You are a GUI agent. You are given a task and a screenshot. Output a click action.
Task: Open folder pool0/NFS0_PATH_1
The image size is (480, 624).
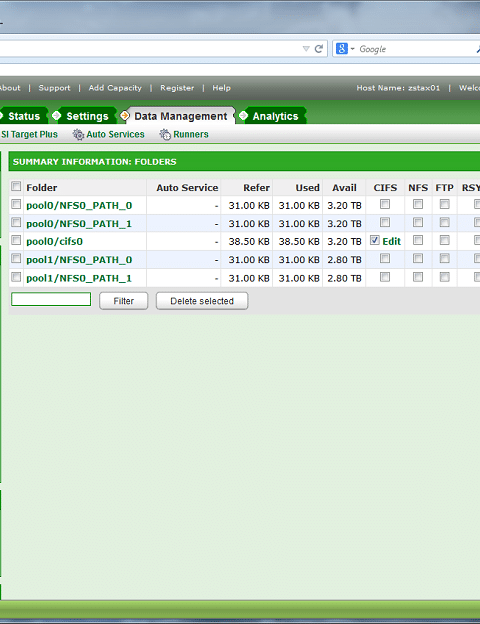tap(79, 224)
